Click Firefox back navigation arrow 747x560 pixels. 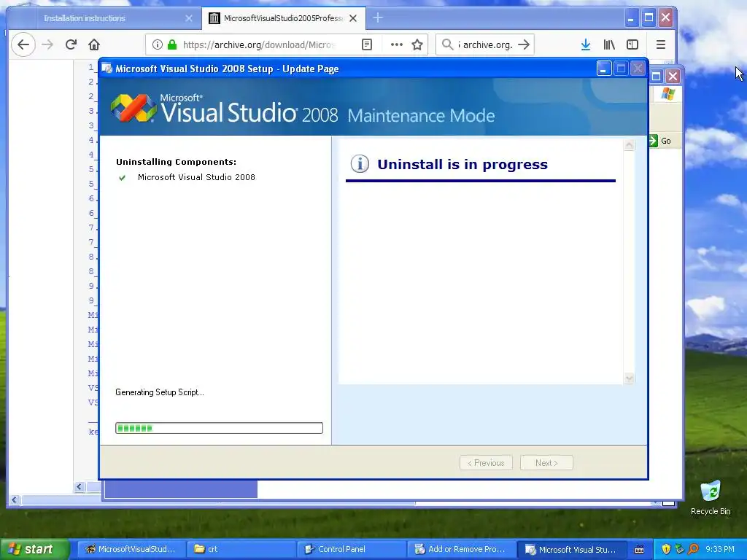(23, 44)
